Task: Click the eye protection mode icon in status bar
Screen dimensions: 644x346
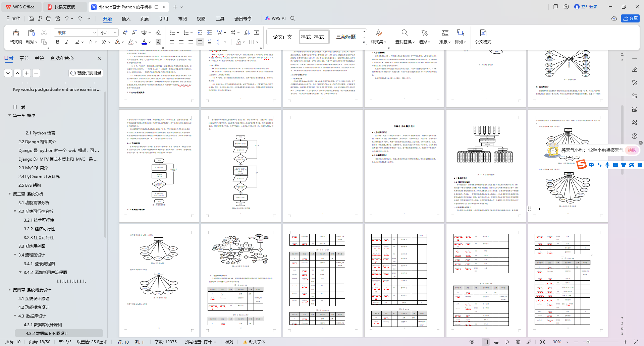Action: click(472, 342)
